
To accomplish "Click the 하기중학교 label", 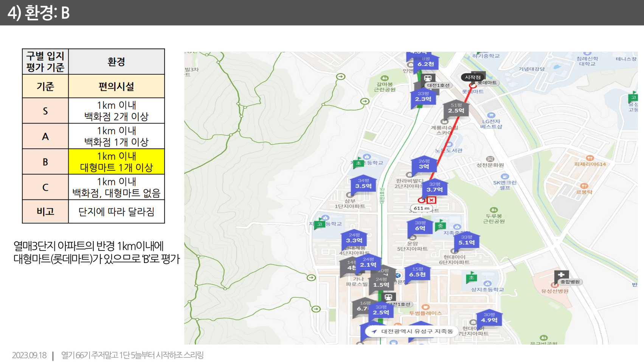I will (x=486, y=56).
